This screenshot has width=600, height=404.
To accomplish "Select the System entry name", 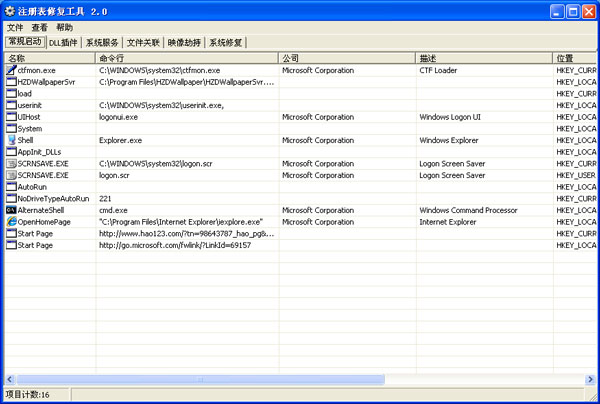I will 30,129.
